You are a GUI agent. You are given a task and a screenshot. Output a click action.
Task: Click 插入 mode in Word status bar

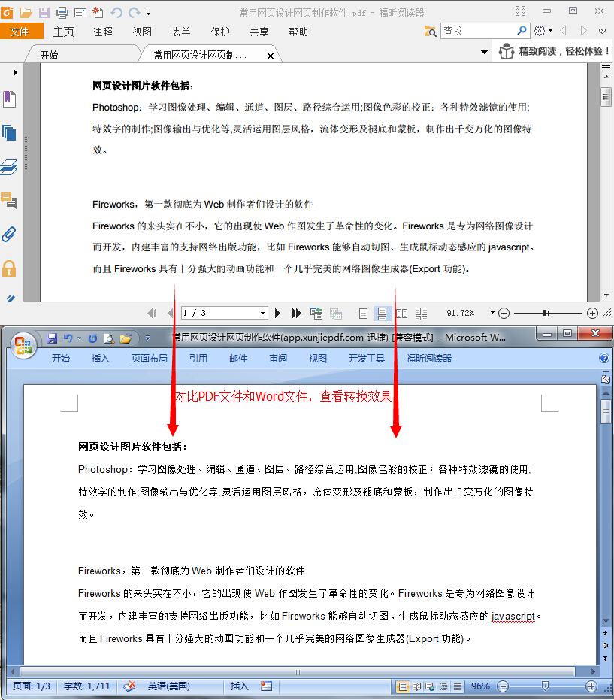(239, 686)
